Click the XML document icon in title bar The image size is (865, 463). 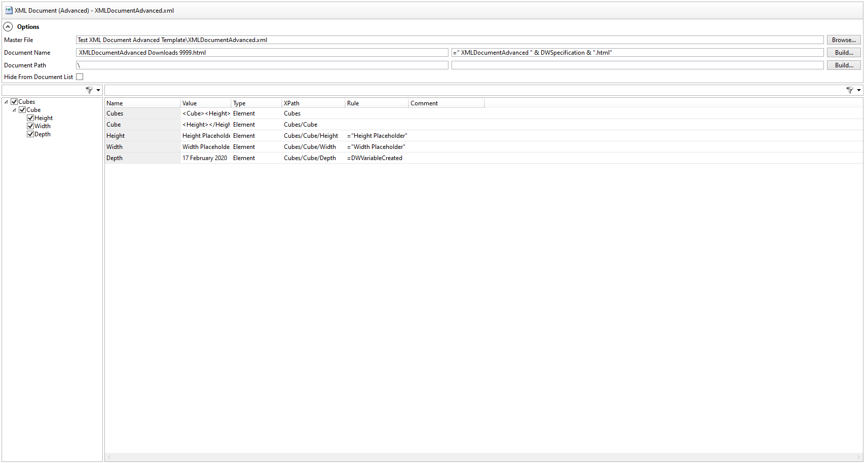(x=8, y=10)
